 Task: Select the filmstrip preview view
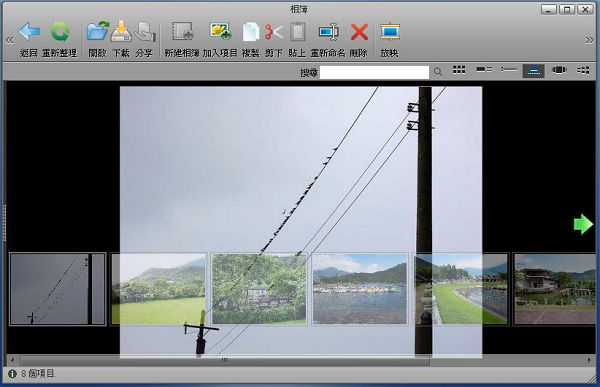[533, 71]
